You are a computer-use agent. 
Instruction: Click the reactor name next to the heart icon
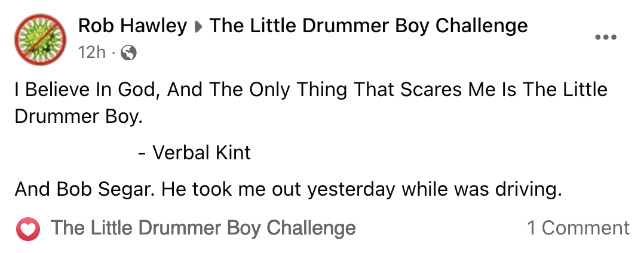203,228
